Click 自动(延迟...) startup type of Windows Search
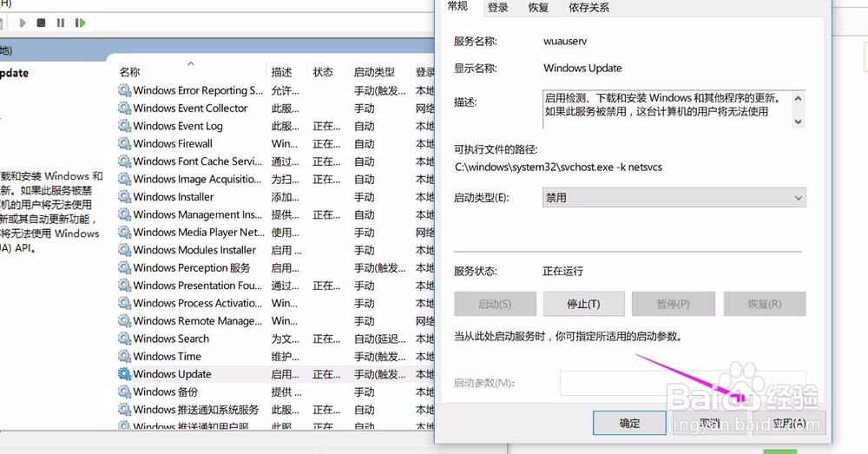 tap(380, 339)
